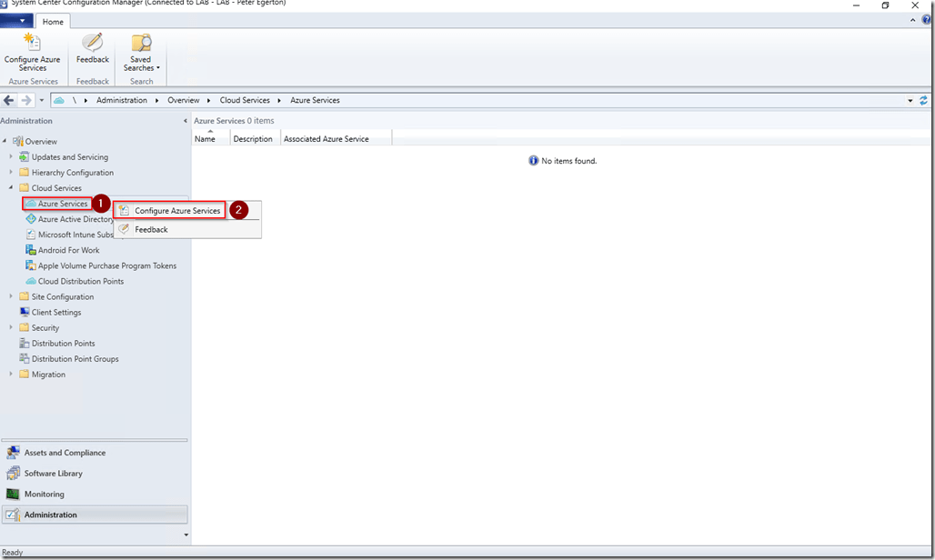
Task: Sort by the Description column header
Action: (x=252, y=139)
